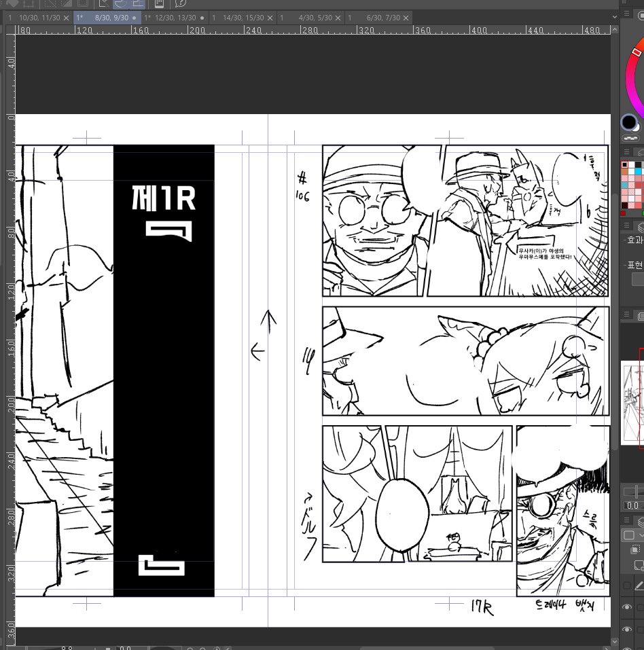Open the color set panel menu

coord(626,151)
